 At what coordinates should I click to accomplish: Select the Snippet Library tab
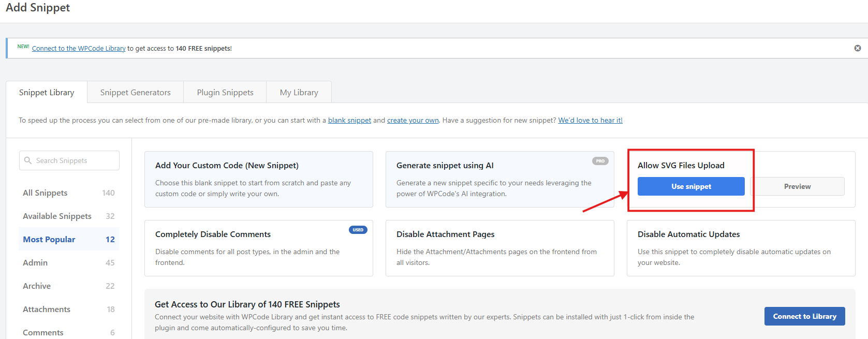tap(47, 92)
